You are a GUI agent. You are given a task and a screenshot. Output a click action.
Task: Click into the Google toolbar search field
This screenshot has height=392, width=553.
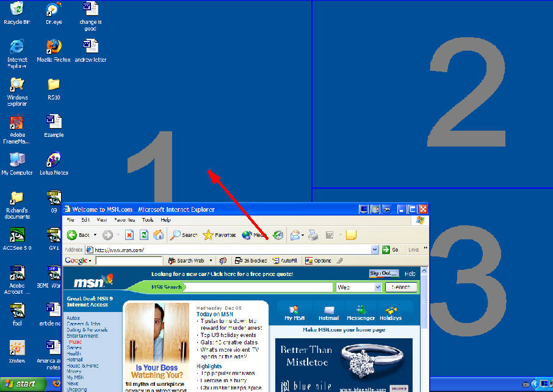click(129, 261)
